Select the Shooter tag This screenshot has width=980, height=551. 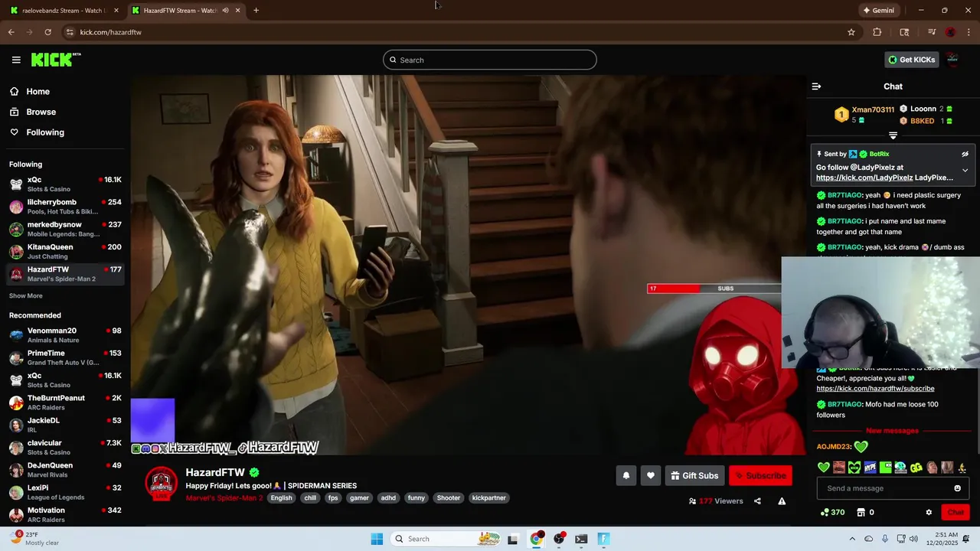449,497
